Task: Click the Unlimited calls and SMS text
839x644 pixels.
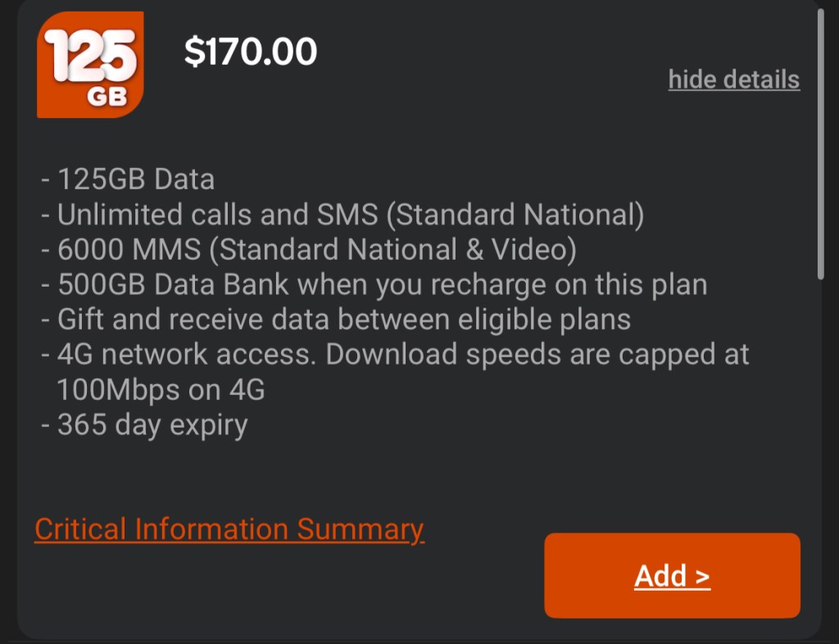Action: (217, 215)
